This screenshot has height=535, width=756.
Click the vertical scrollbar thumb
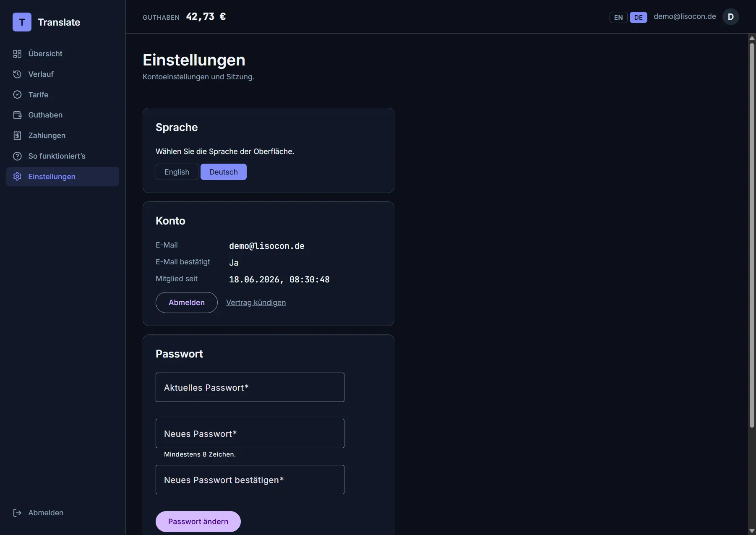tap(752, 235)
